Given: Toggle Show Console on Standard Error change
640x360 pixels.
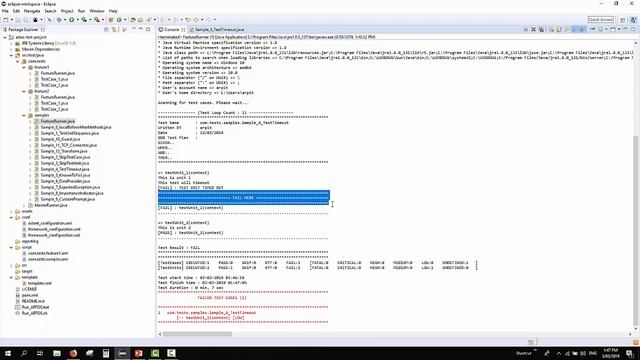Looking at the screenshot, I should point(582,29).
